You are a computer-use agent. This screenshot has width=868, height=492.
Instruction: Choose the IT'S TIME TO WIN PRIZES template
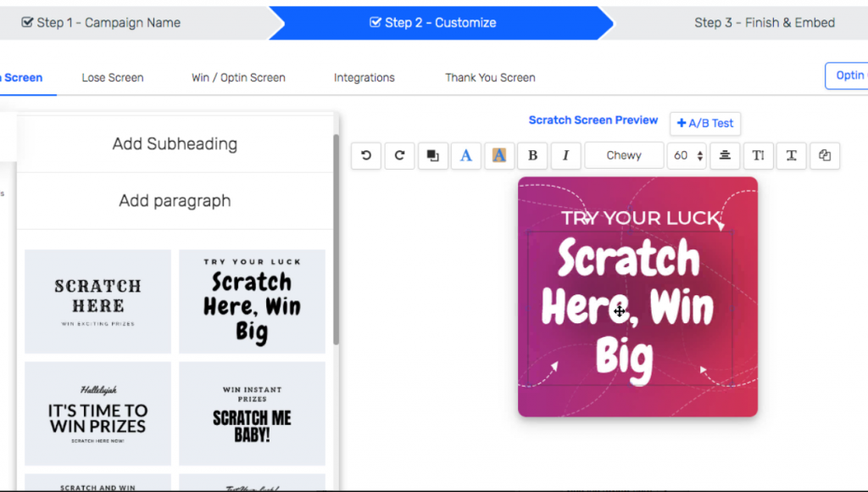pyautogui.click(x=98, y=413)
